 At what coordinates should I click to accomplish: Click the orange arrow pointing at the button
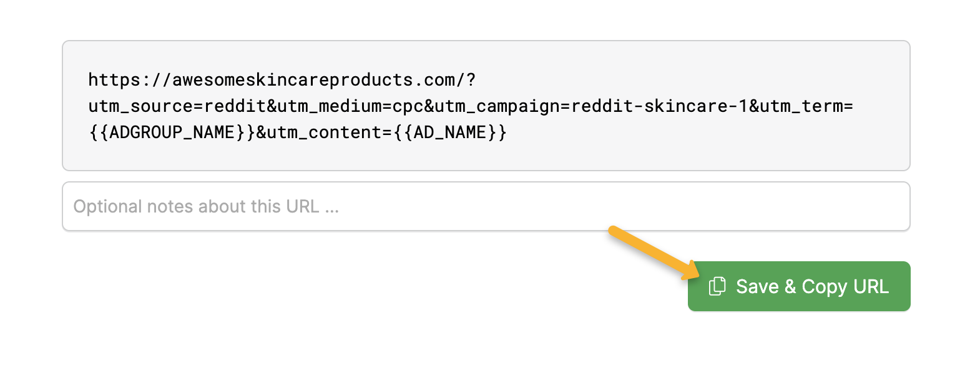652,252
